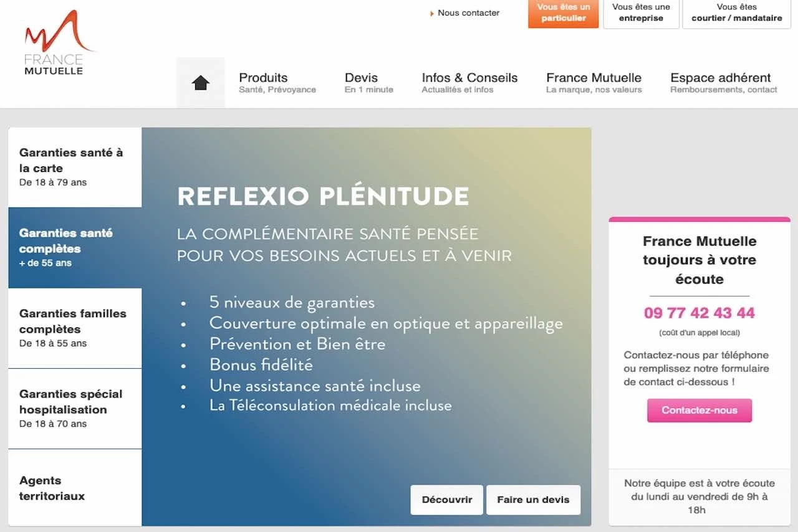Click the Découvrir button
This screenshot has height=532, width=798.
click(446, 500)
